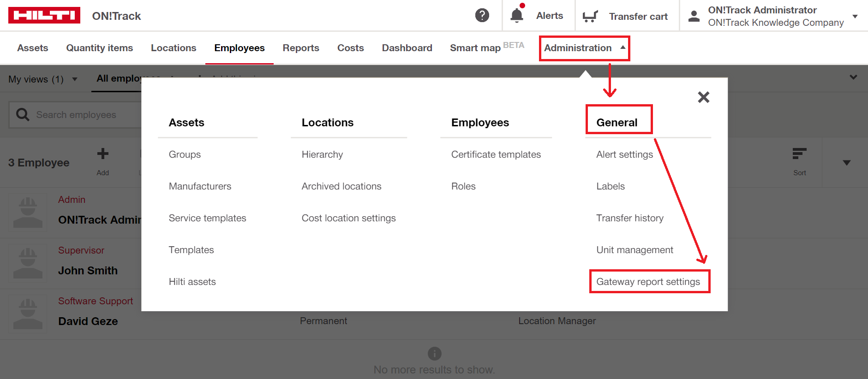Open Cost location settings
Screen dimensions: 868x379
click(348, 218)
